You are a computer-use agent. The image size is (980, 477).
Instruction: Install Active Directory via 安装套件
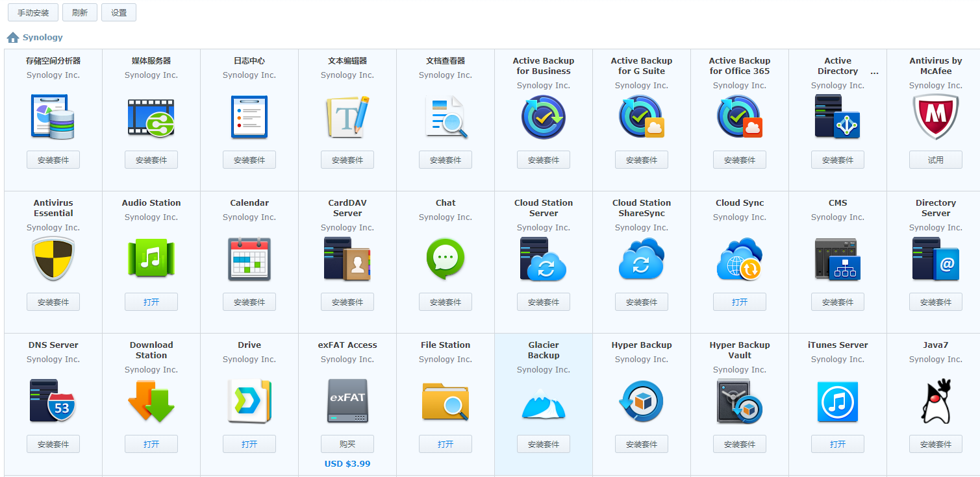pyautogui.click(x=838, y=160)
